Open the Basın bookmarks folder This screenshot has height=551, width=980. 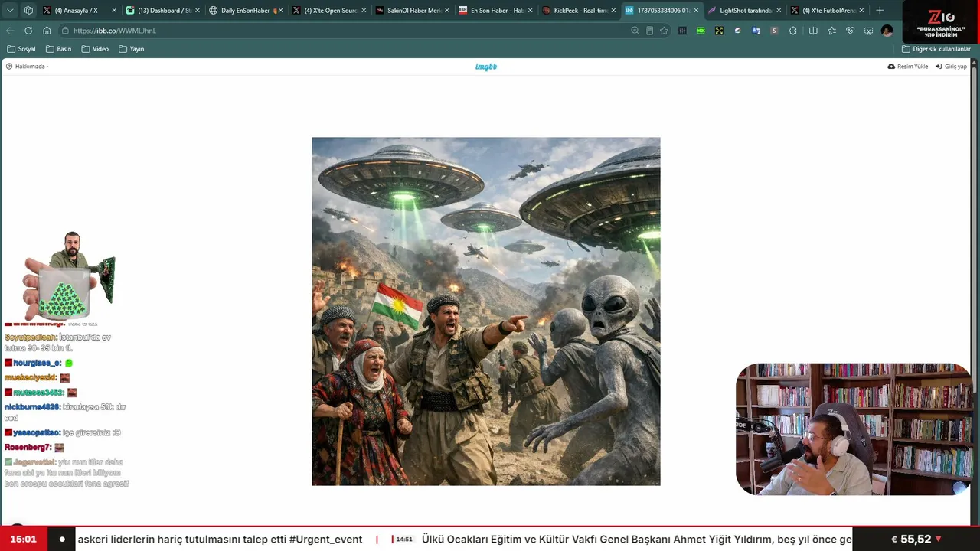tap(59, 49)
